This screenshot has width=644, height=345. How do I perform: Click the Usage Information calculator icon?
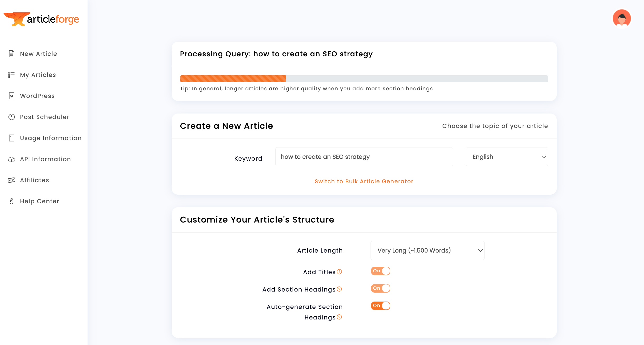[11, 138]
